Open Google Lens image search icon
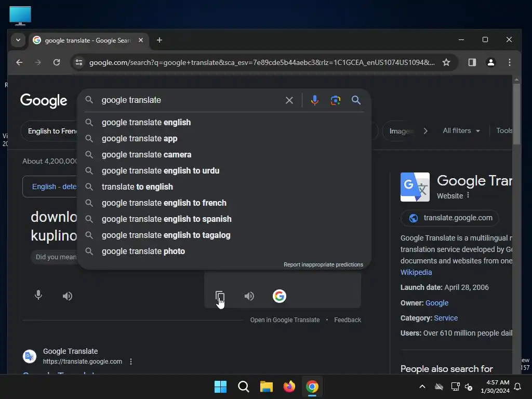 coord(335,100)
